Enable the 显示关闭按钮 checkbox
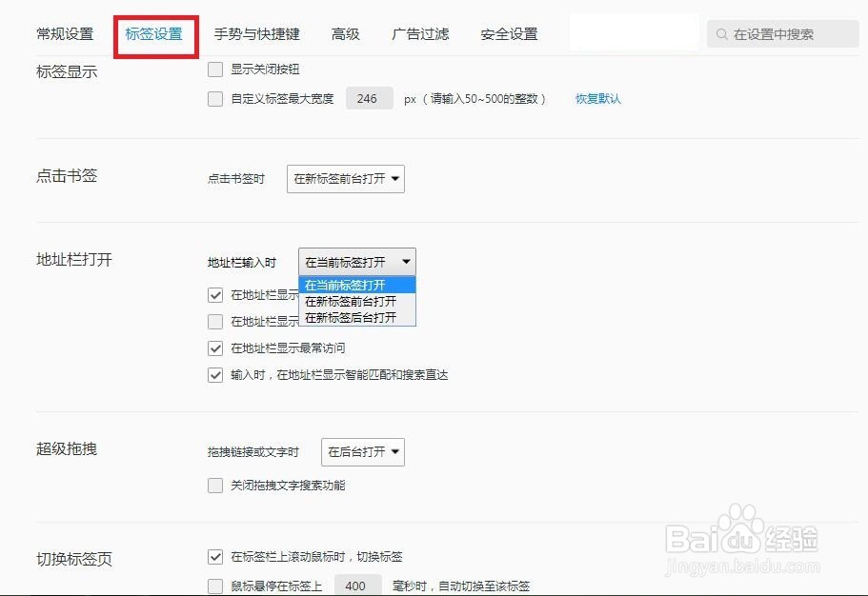 coord(215,69)
